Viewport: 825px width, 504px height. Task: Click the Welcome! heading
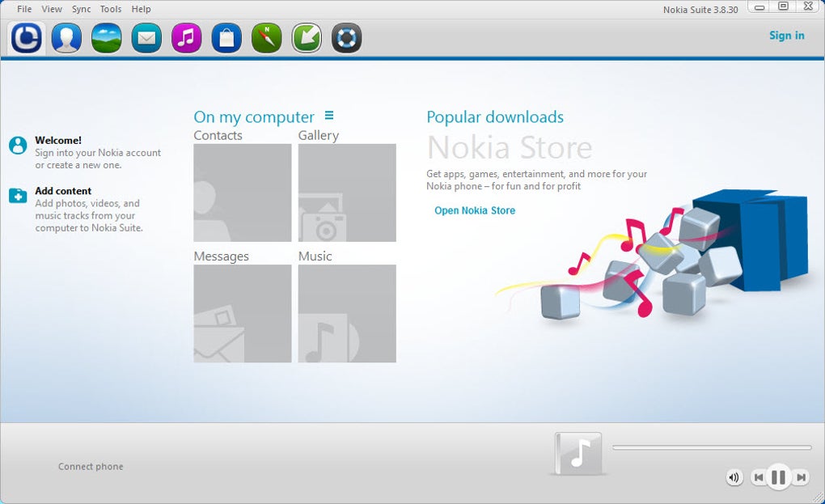(58, 140)
